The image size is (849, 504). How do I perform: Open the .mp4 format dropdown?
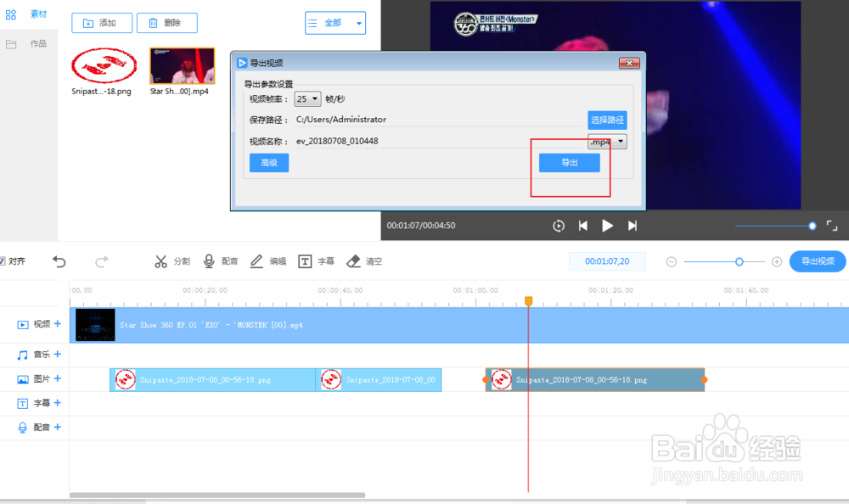point(607,142)
